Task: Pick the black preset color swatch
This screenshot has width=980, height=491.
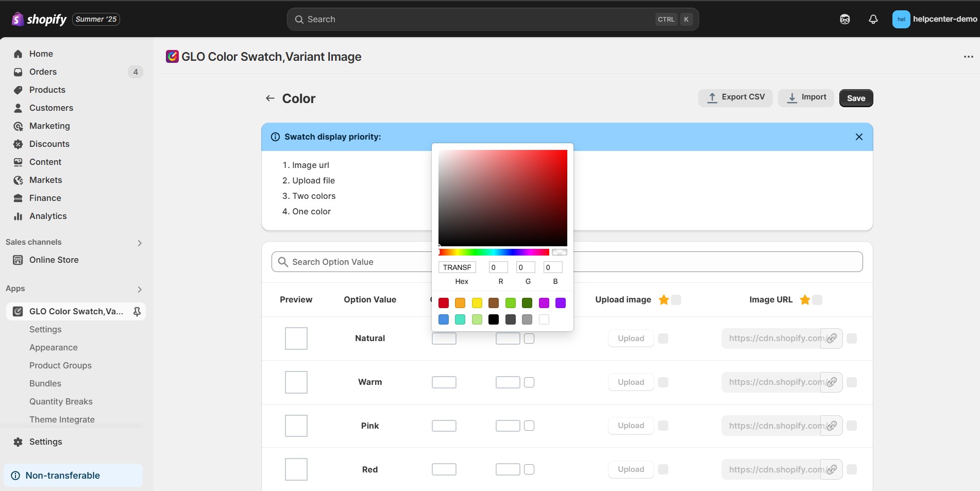Action: point(494,319)
